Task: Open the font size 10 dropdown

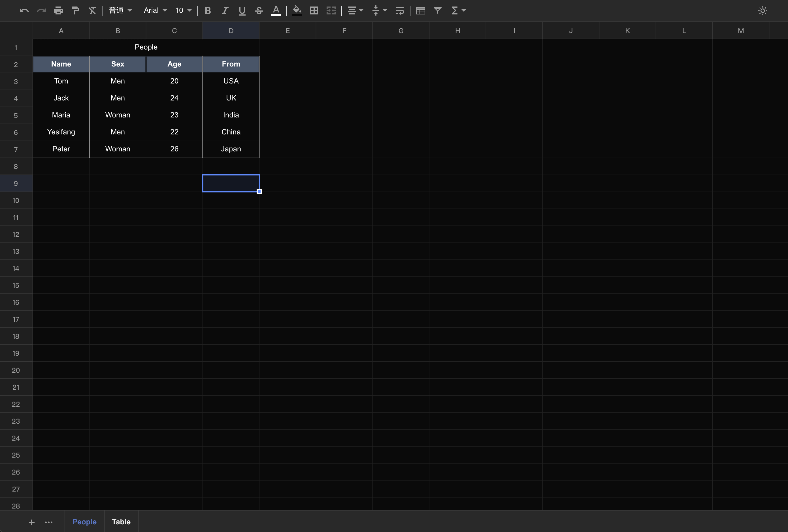Action: (183, 10)
